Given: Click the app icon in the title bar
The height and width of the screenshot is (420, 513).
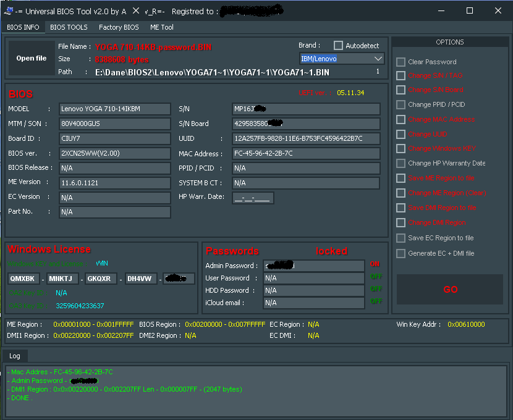Looking at the screenshot, I should coord(8,10).
